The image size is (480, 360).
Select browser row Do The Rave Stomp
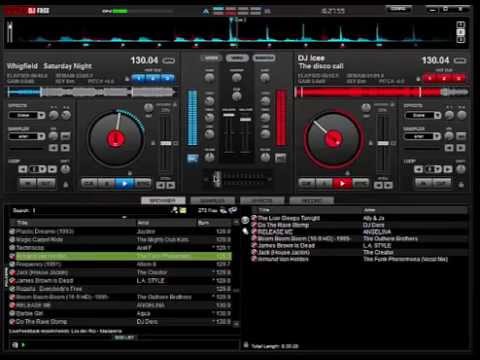[x=121, y=322]
